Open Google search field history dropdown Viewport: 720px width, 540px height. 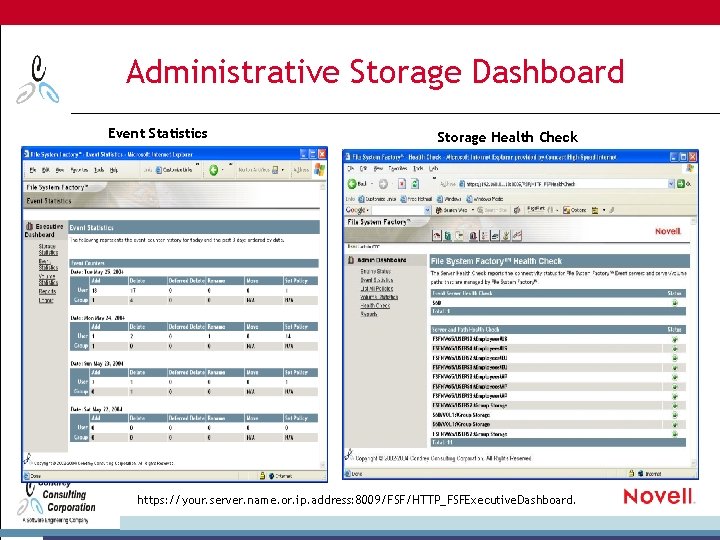pos(428,210)
